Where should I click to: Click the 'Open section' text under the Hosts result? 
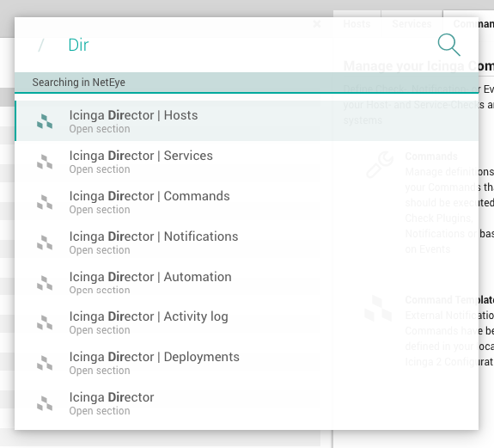point(100,129)
